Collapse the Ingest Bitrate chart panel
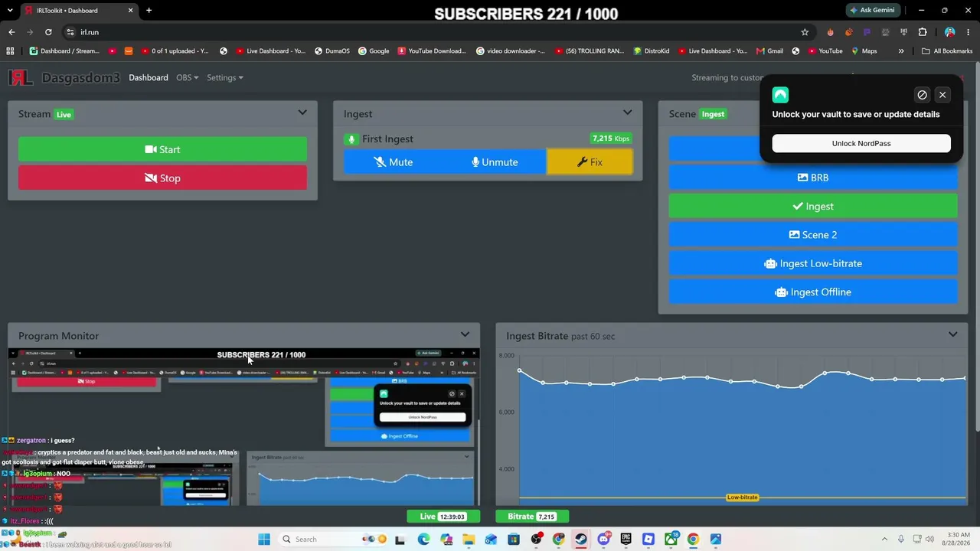Image resolution: width=980 pixels, height=551 pixels. tap(952, 335)
